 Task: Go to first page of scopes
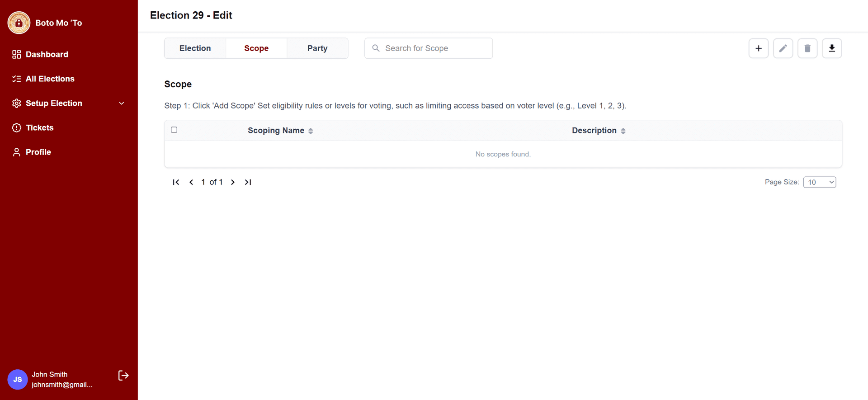pyautogui.click(x=176, y=182)
